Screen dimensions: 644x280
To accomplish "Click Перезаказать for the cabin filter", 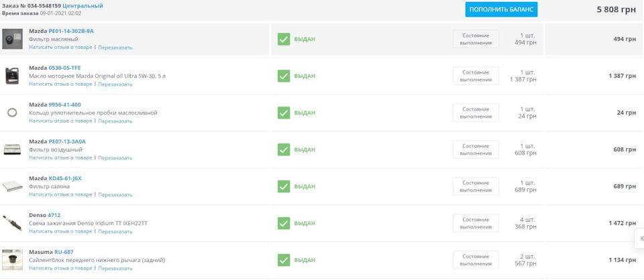I will point(115,195).
